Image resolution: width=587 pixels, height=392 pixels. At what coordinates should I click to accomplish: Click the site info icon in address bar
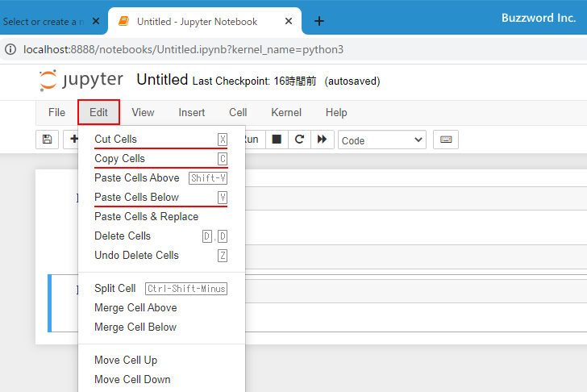(x=10, y=49)
